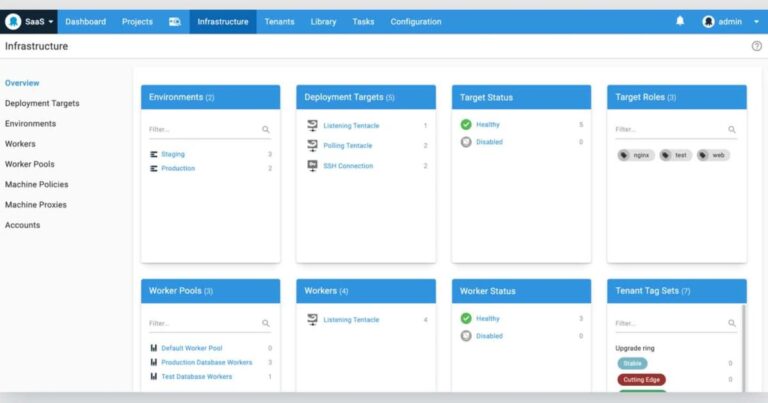768x403 pixels.
Task: Open Accounts in the sidebar
Action: [x=23, y=225]
